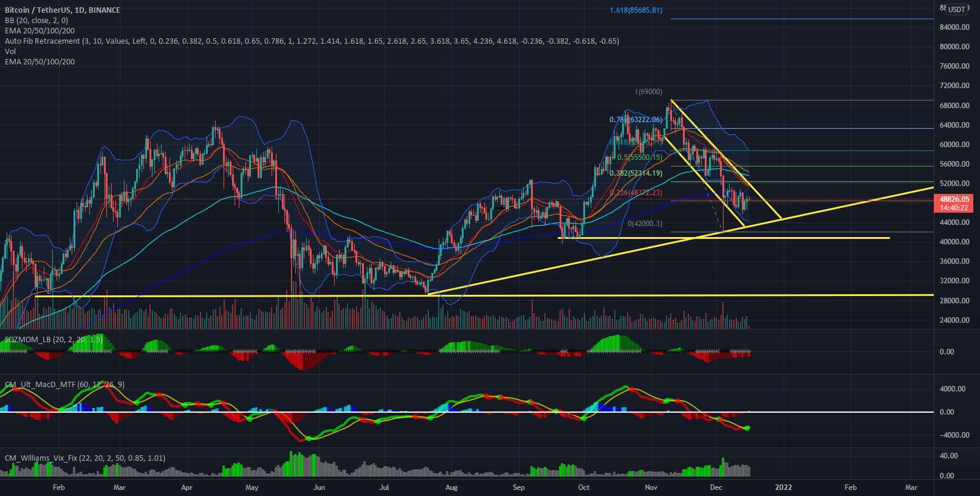Click the Bitcoin / TetherUS symbol title
Image resolution: width=980 pixels, height=496 pixels.
click(62, 10)
